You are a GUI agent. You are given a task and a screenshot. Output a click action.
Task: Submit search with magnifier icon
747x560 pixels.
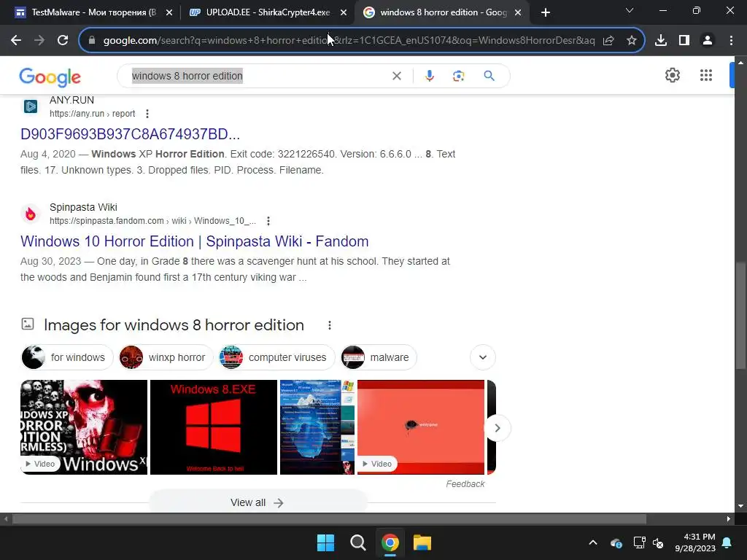coord(489,76)
